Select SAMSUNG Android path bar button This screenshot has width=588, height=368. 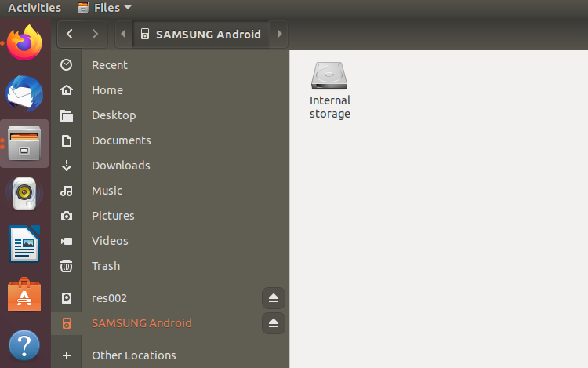coord(202,34)
